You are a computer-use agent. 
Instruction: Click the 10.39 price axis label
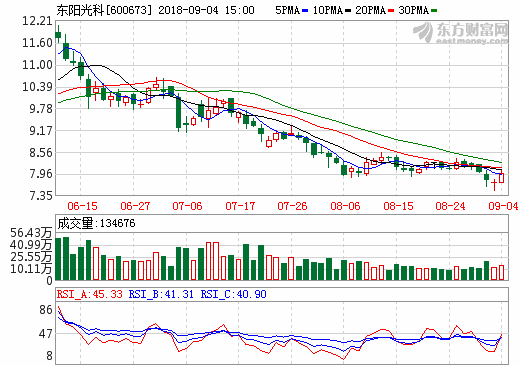click(37, 87)
